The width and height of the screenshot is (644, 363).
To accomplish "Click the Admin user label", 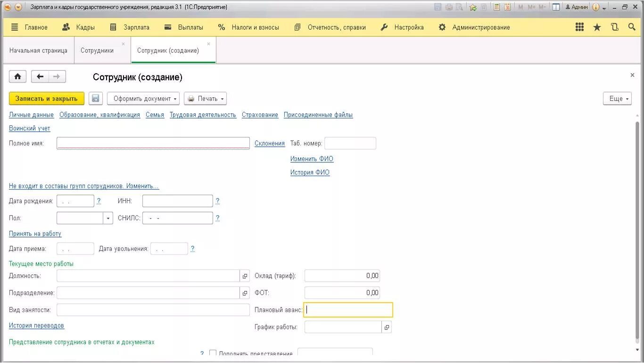I will click(x=577, y=7).
